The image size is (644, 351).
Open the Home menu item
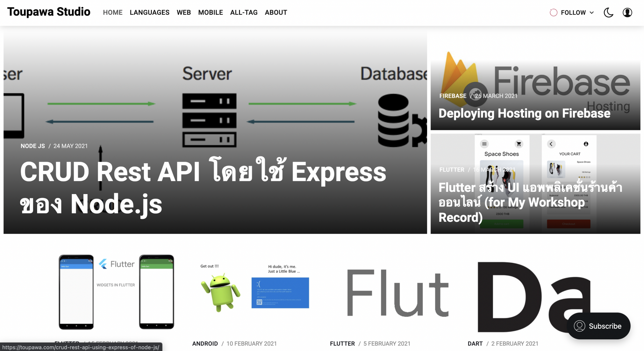[x=113, y=13]
